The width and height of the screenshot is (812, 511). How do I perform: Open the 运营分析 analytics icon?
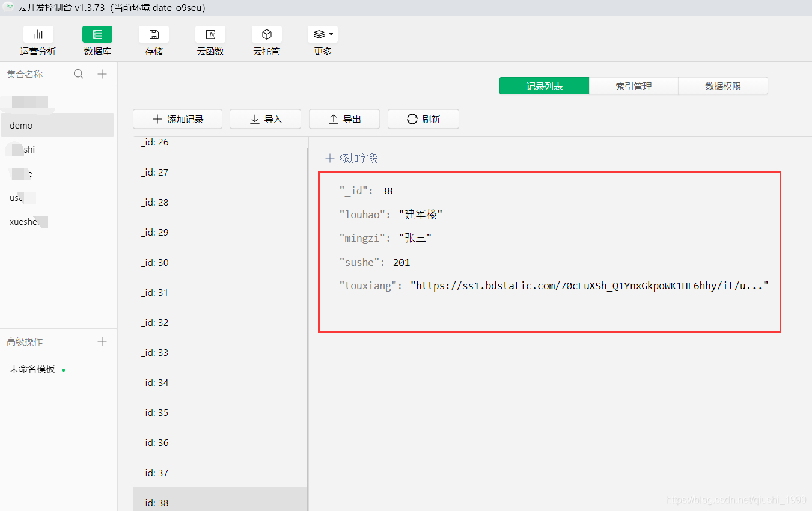coord(38,34)
